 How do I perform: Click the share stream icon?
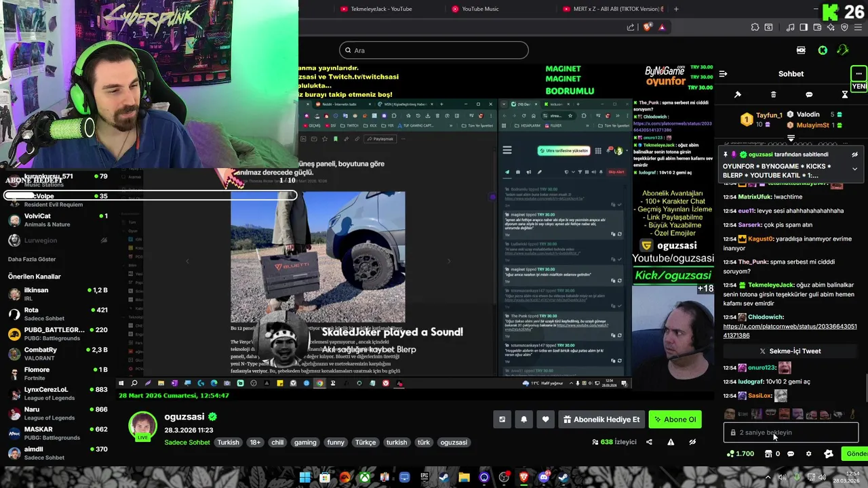coord(649,442)
